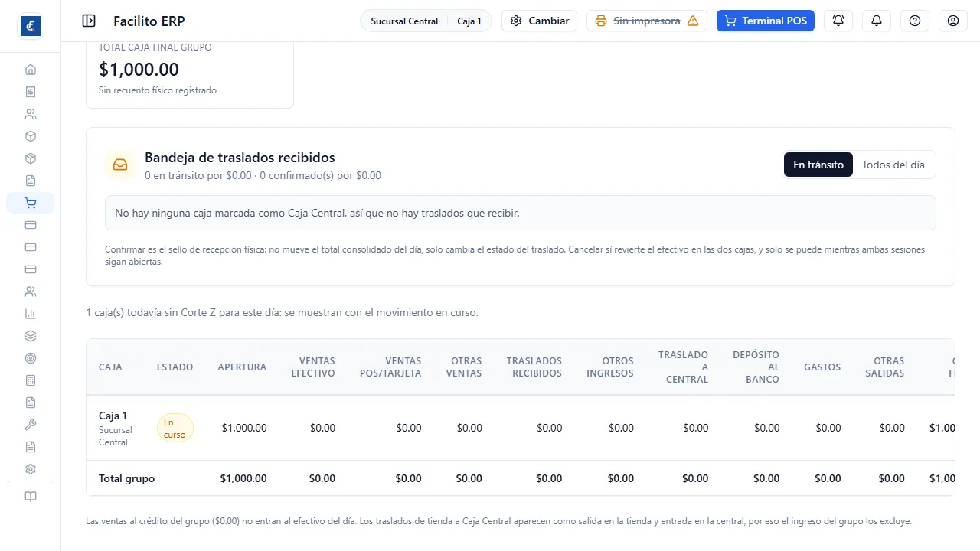980x551 pixels.
Task: Open the bar chart reports sidebar icon
Action: [x=31, y=314]
